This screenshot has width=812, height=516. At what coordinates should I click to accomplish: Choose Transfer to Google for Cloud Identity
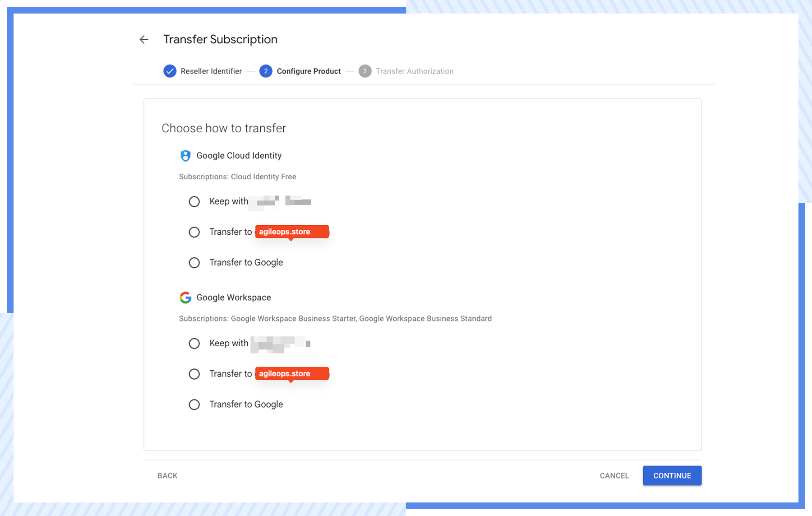click(x=194, y=263)
